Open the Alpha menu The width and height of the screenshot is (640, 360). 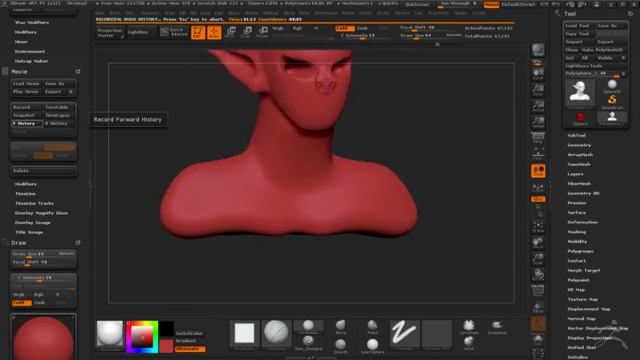pos(100,13)
